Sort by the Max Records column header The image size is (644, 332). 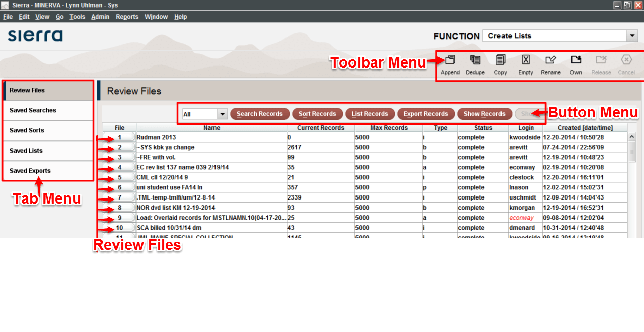coord(389,128)
